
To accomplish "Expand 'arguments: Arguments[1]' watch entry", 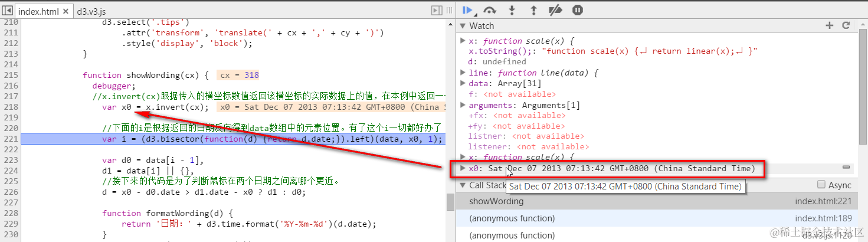I will coord(463,105).
